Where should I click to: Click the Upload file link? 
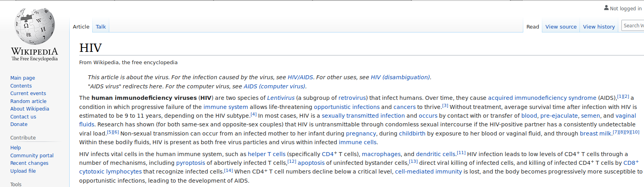pyautogui.click(x=23, y=171)
